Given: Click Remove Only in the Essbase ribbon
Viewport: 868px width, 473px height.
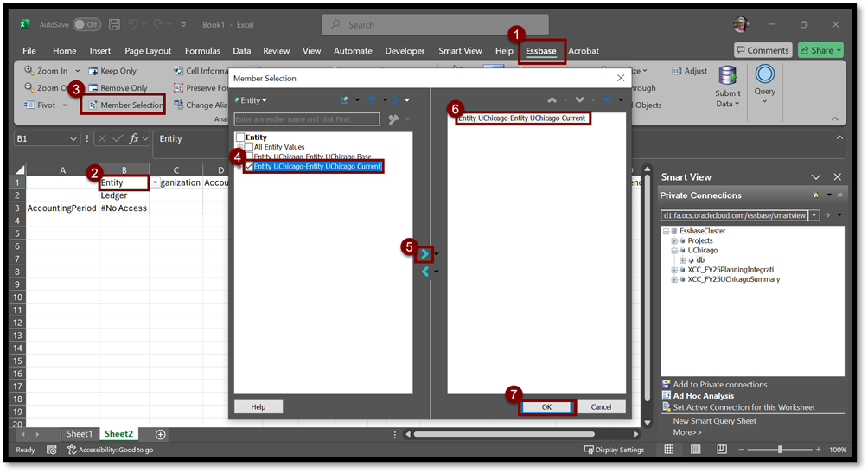Looking at the screenshot, I should click(118, 87).
